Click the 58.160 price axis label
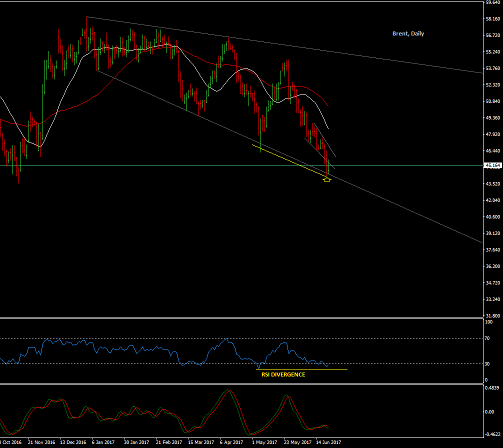The height and width of the screenshot is (448, 503). [x=493, y=19]
